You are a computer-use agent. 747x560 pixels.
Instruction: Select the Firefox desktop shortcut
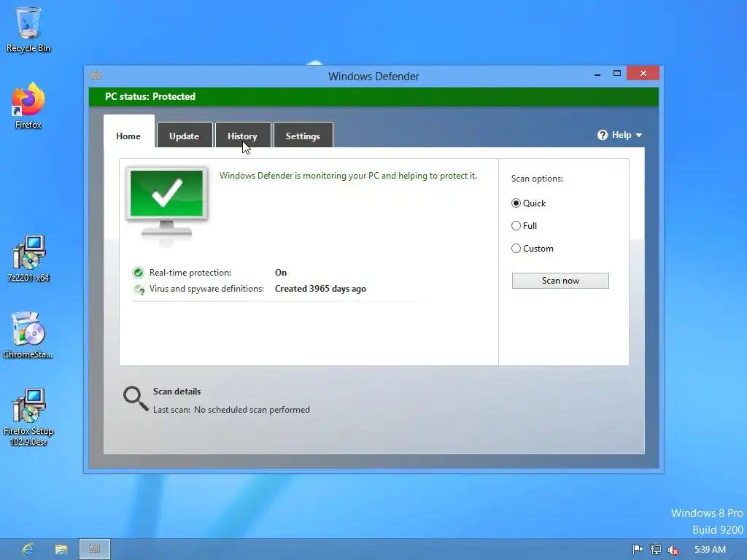[x=28, y=105]
